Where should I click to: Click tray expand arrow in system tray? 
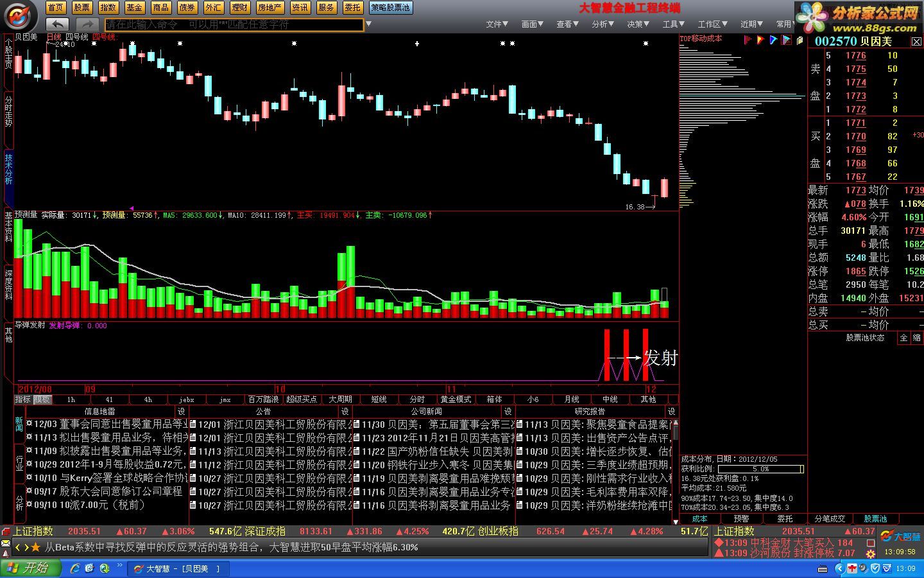pyautogui.click(x=839, y=568)
